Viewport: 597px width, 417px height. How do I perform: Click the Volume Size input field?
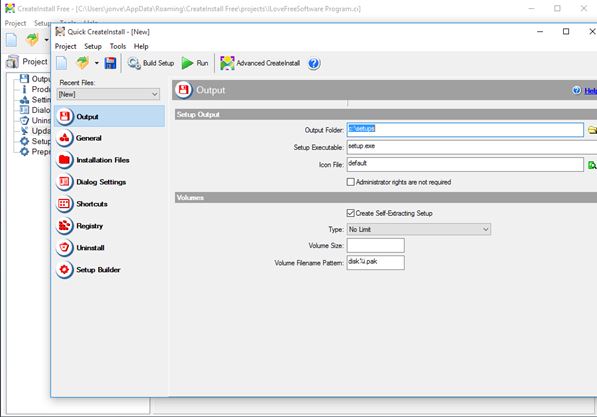[x=375, y=245]
